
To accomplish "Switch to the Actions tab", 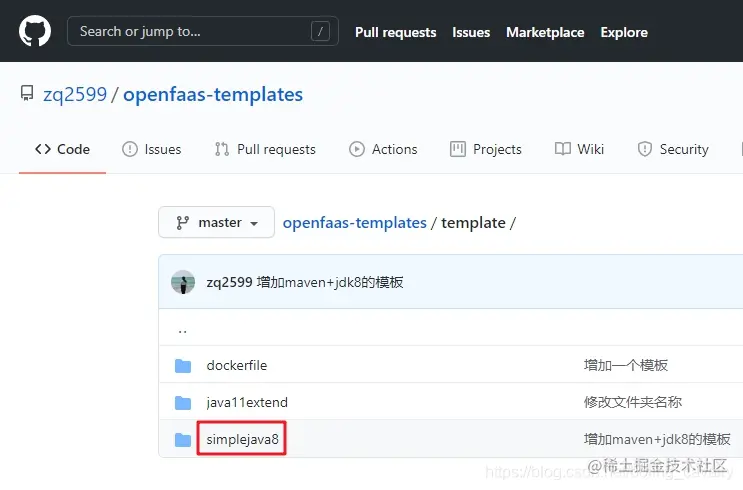I will click(383, 149).
